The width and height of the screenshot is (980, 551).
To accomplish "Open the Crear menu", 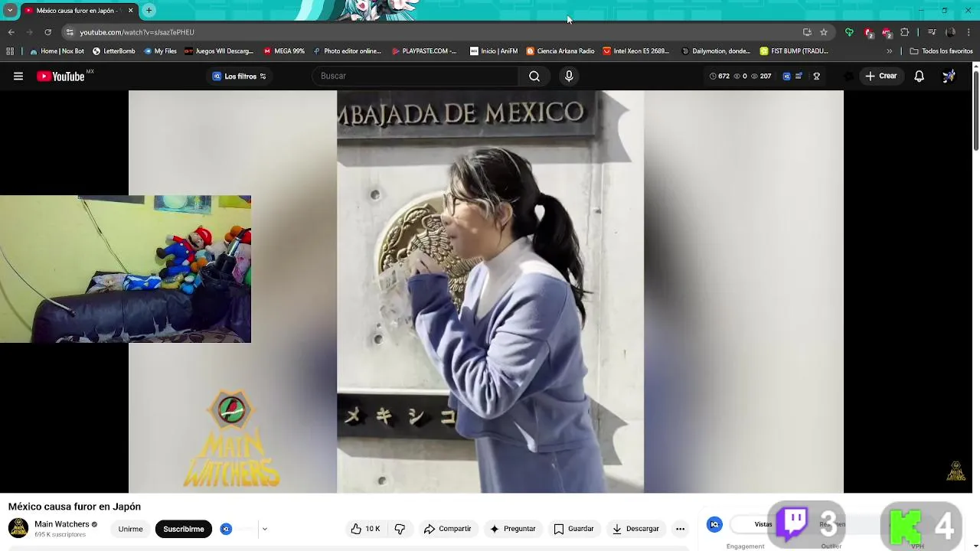I will click(880, 76).
